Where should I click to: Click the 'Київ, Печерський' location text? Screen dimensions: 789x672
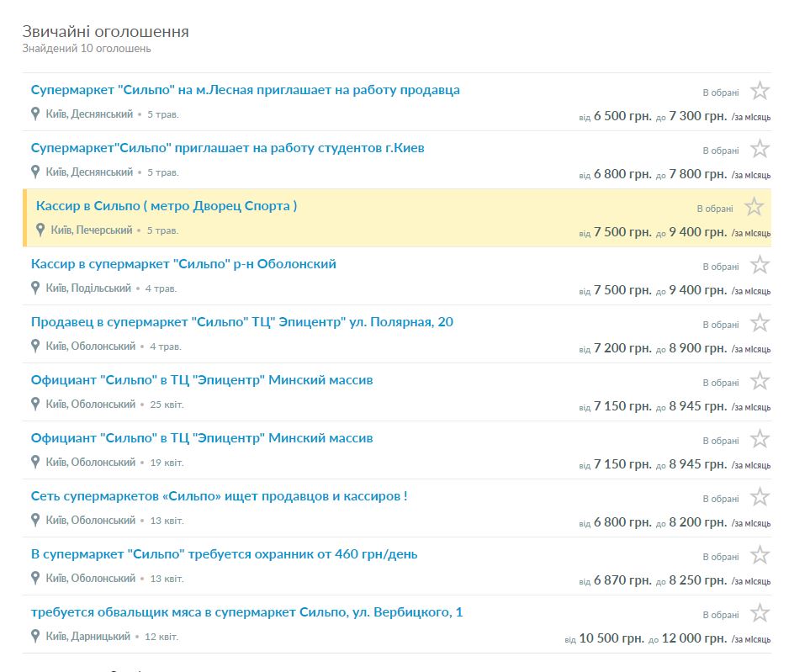[92, 230]
